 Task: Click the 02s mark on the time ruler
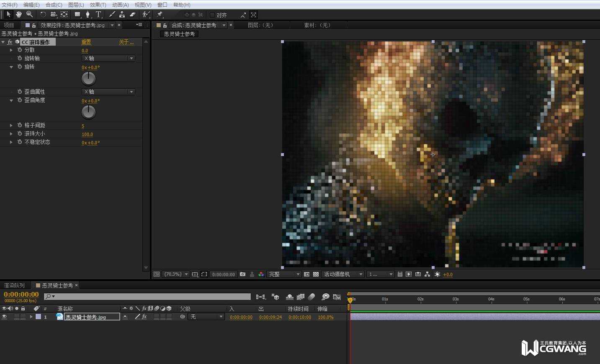420,299
